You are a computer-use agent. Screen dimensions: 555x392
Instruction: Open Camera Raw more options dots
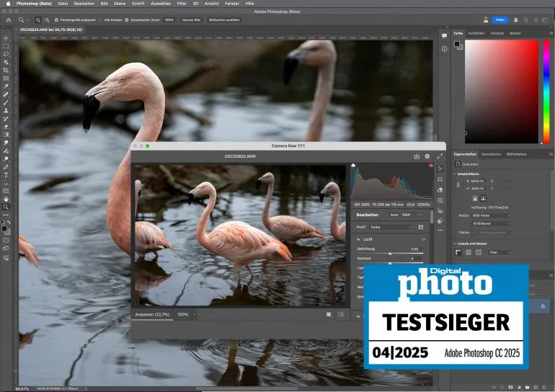(440, 230)
